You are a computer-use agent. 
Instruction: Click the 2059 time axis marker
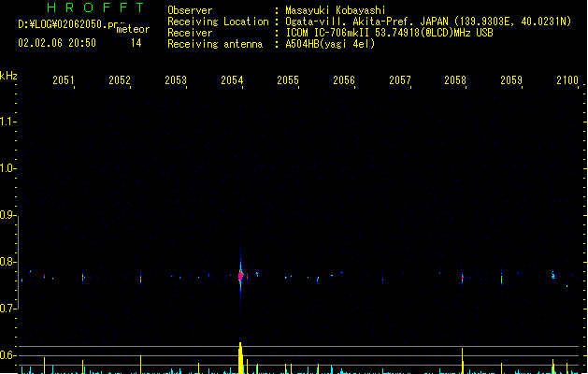coord(511,80)
